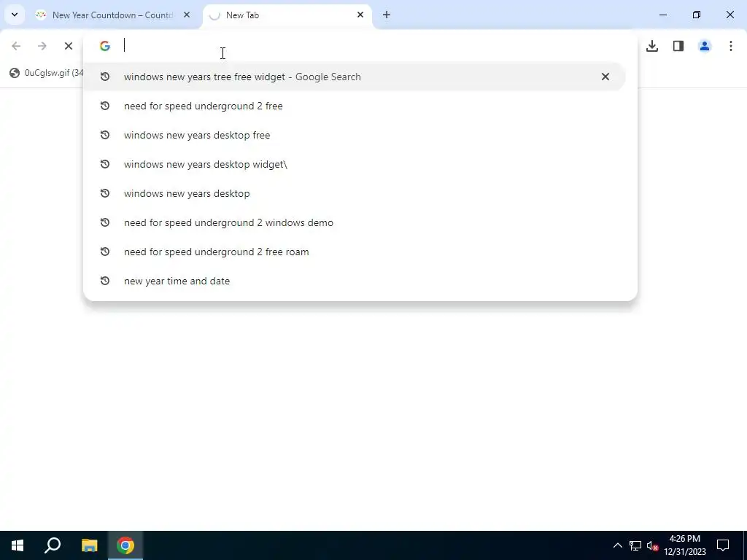Open the Windows Start menu
This screenshot has width=747, height=560.
[x=18, y=545]
